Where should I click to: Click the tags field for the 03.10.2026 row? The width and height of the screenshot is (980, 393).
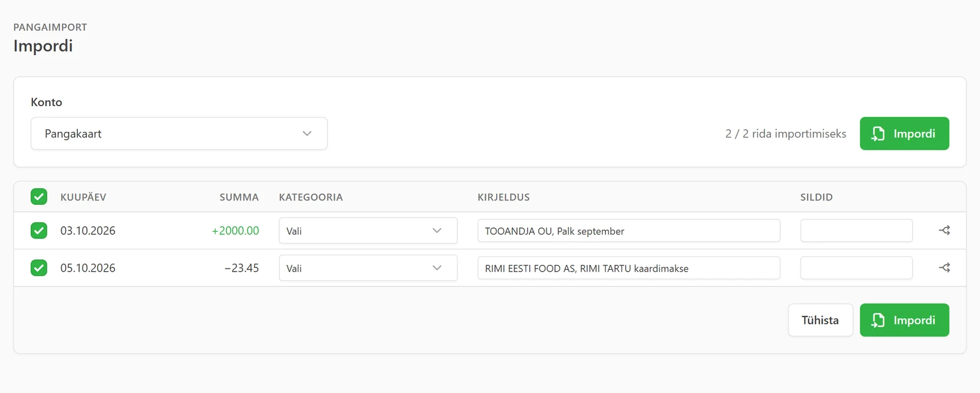856,231
